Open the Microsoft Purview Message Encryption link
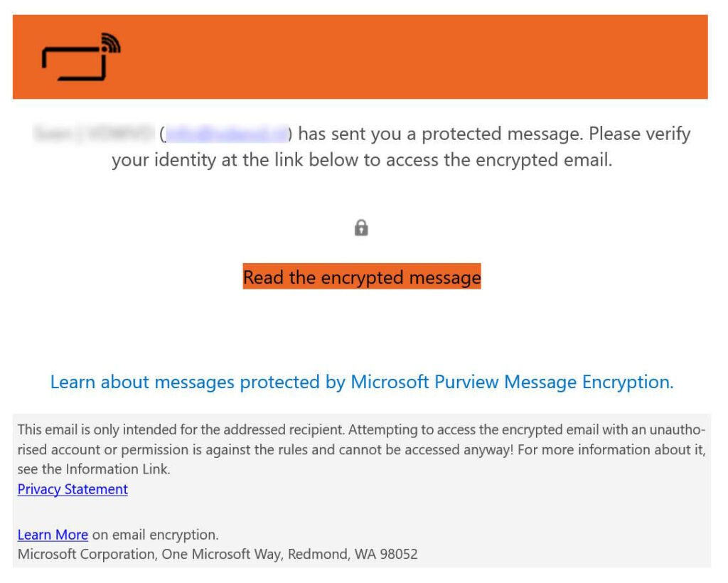This screenshot has width=728, height=583. pos(362,382)
